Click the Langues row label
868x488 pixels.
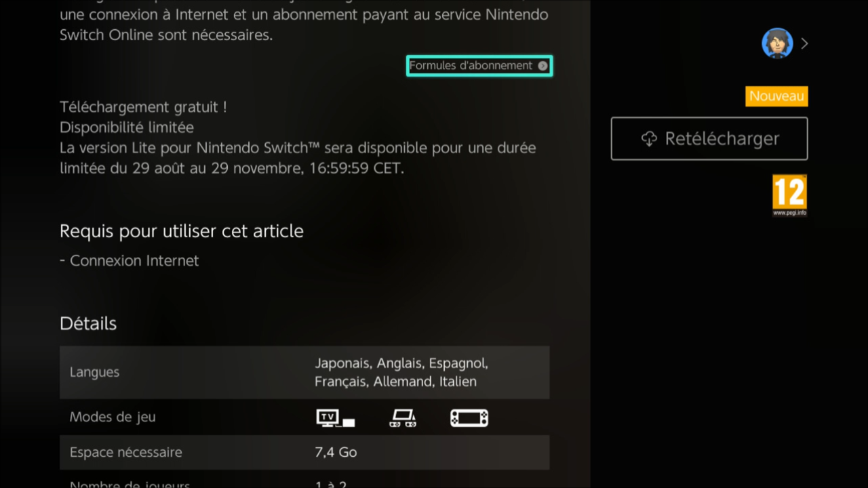(94, 372)
